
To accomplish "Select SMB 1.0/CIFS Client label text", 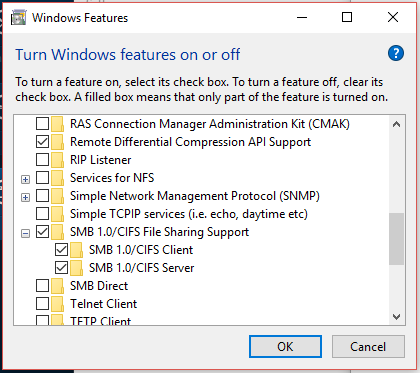I will 141,250.
